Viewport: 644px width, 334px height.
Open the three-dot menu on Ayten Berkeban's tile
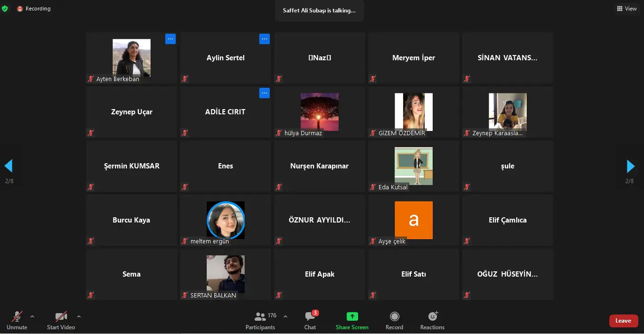coord(170,39)
